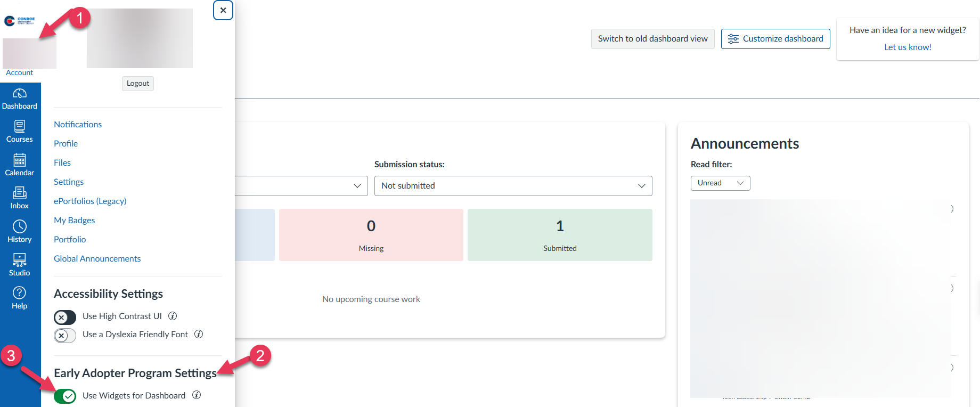Turn on Dyslexia Friendly Font toggle
The height and width of the screenshot is (407, 980).
point(65,336)
